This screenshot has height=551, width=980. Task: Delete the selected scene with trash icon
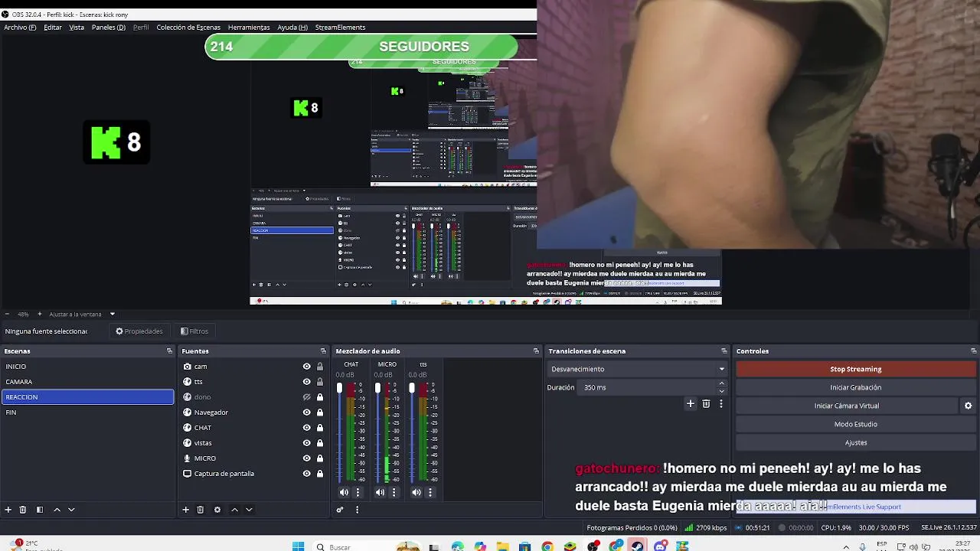coord(23,510)
